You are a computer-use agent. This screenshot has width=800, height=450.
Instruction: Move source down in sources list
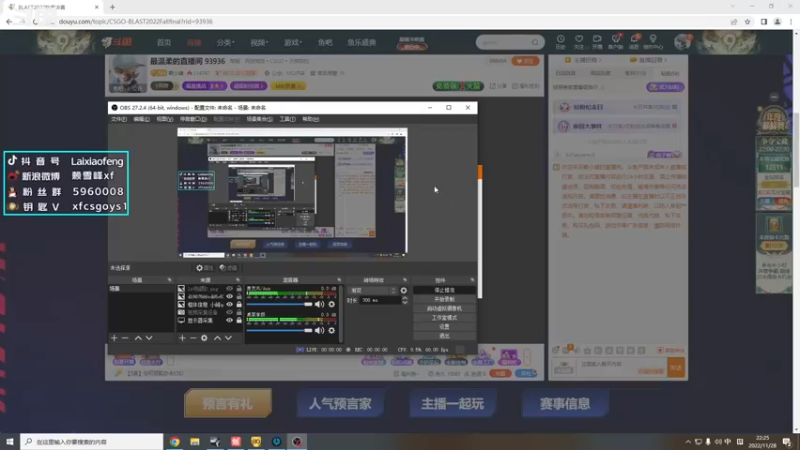[x=228, y=338]
